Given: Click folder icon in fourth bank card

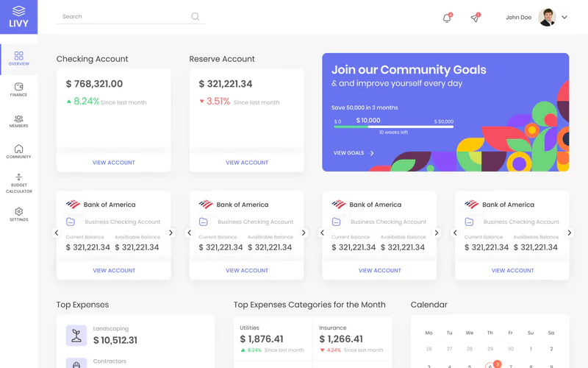Looking at the screenshot, I should (469, 222).
